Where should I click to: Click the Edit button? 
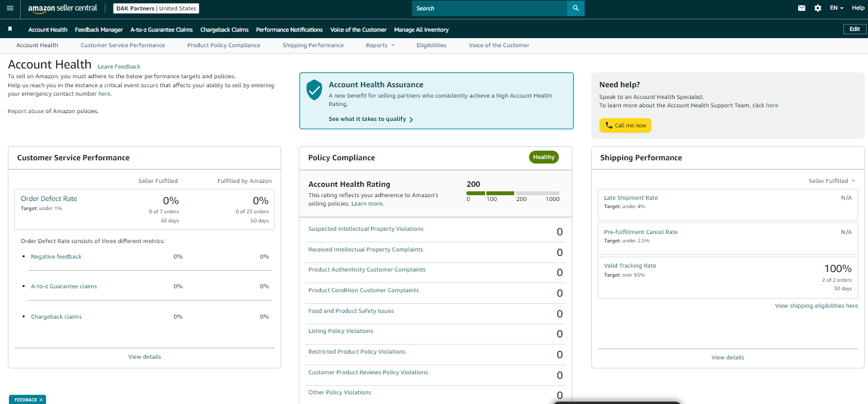[x=854, y=29]
